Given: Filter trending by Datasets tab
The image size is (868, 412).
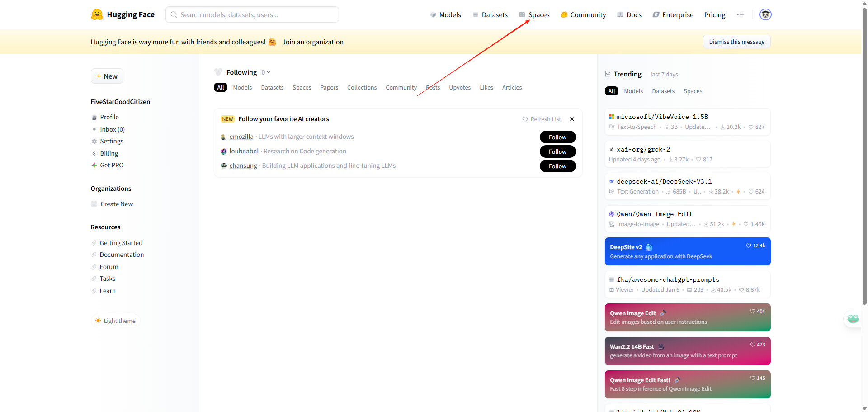Looking at the screenshot, I should (663, 91).
